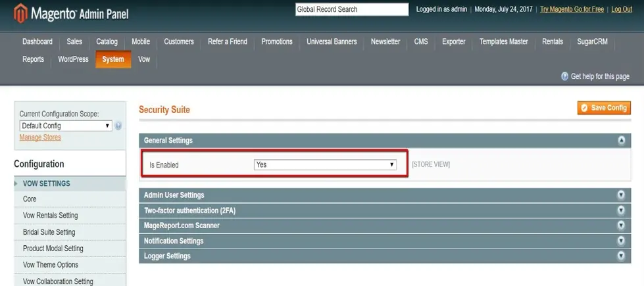Open the Current Configuration Scope dropdown
Image resolution: width=644 pixels, height=286 pixels.
pos(66,126)
